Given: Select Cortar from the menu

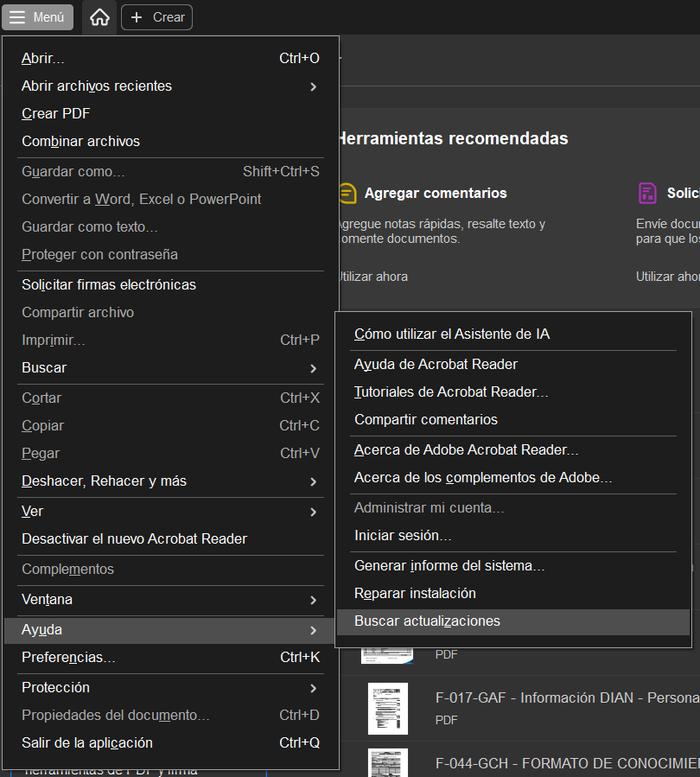Looking at the screenshot, I should [x=170, y=398].
